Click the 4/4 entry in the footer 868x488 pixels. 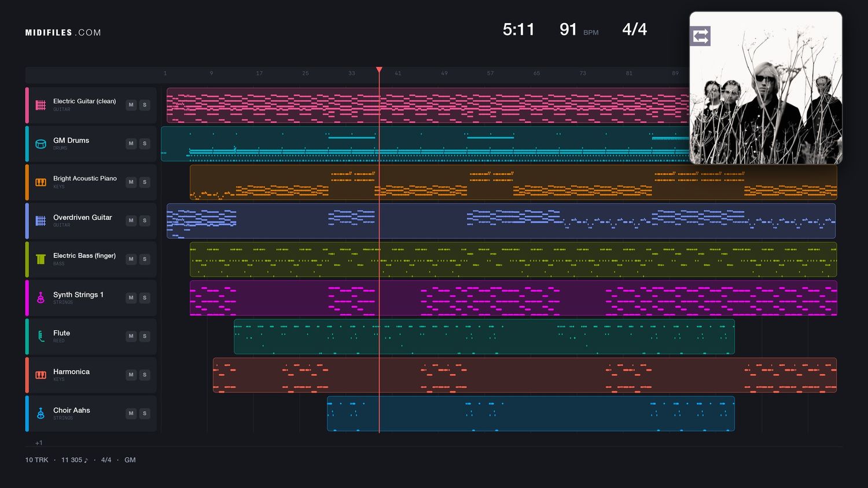106,460
